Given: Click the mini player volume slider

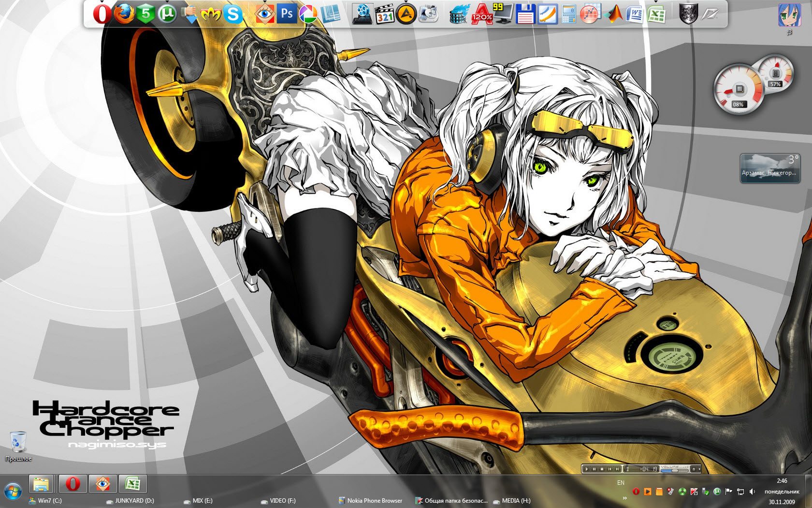Looking at the screenshot, I should pos(674,471).
